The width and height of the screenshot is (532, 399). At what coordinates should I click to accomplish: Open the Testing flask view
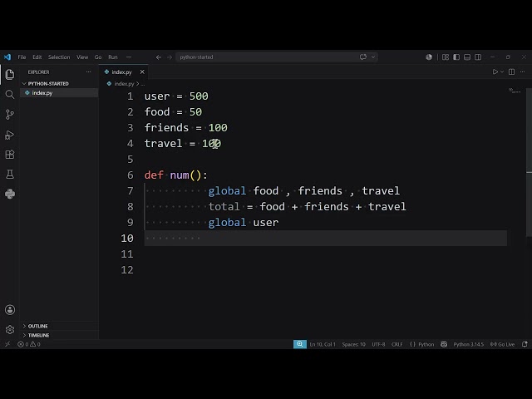click(10, 175)
